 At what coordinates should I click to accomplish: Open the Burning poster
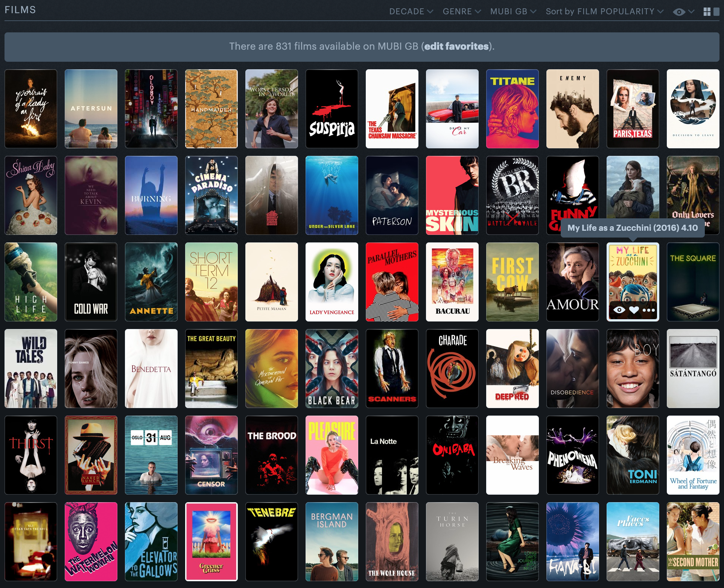tap(151, 195)
